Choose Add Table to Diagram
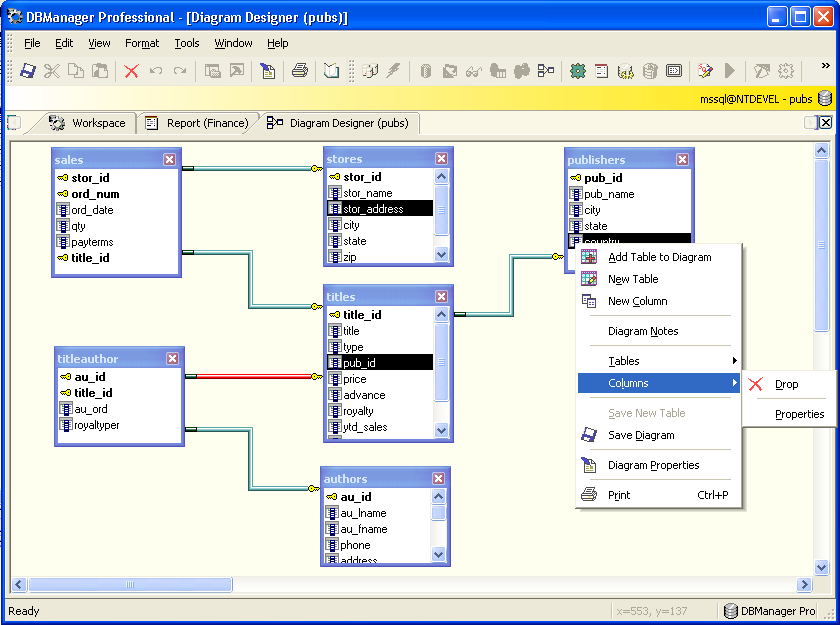840x625 pixels. point(658,257)
